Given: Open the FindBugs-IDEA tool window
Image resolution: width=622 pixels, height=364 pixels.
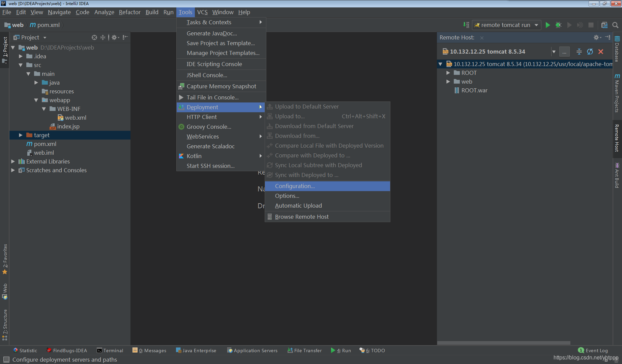Looking at the screenshot, I should click(67, 351).
